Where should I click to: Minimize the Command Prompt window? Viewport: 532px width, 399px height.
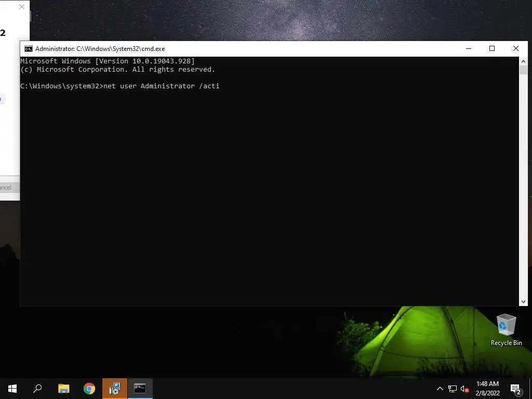(469, 48)
